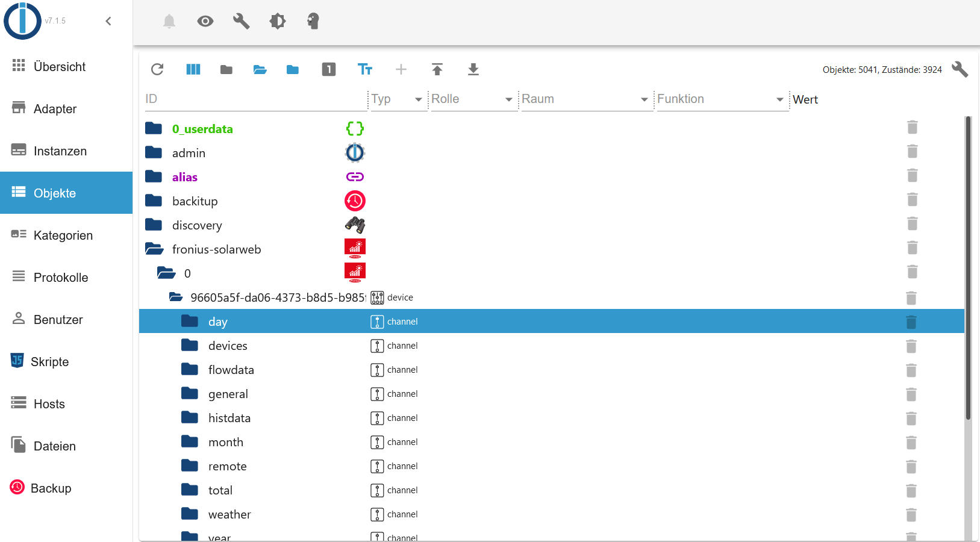Screen dimensions: 980x542
Task: Switch theme with the brightness icon
Action: (278, 21)
